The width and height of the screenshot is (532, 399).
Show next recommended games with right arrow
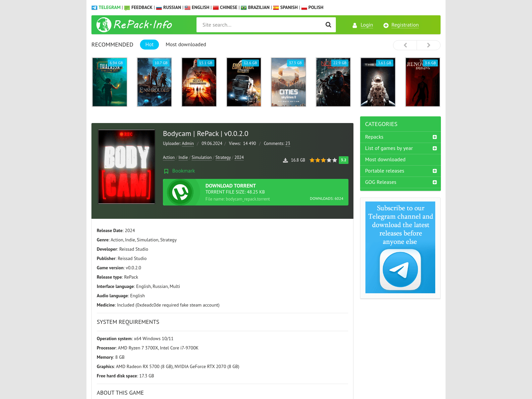429,45
